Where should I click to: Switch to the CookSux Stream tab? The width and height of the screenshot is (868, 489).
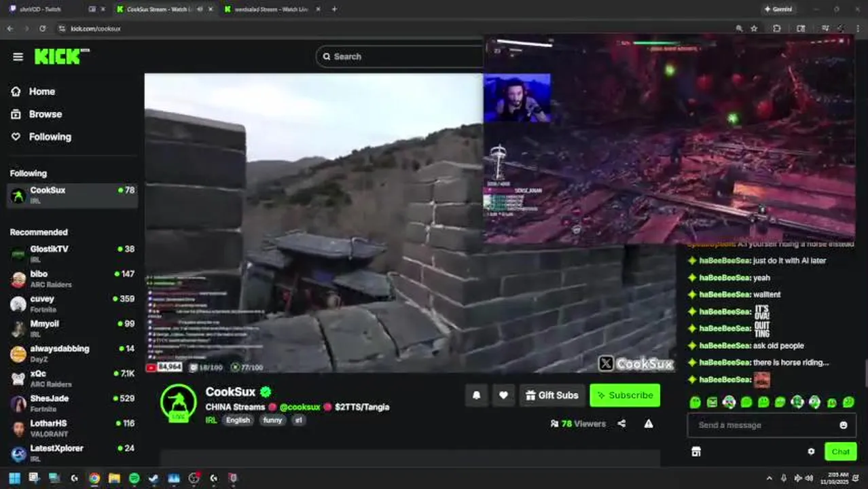click(x=163, y=10)
